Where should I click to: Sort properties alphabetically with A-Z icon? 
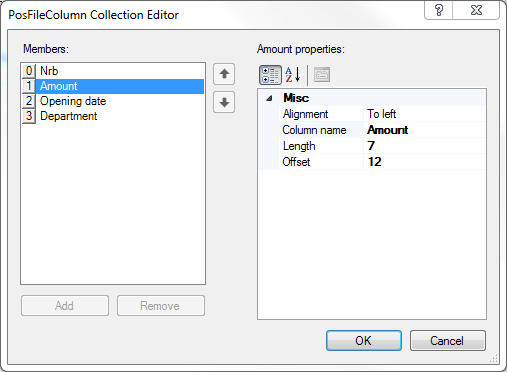(293, 75)
